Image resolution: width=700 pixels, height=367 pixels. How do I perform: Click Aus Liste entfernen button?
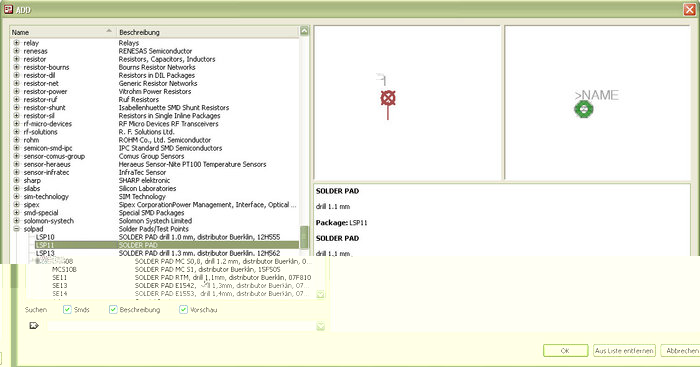(x=624, y=351)
